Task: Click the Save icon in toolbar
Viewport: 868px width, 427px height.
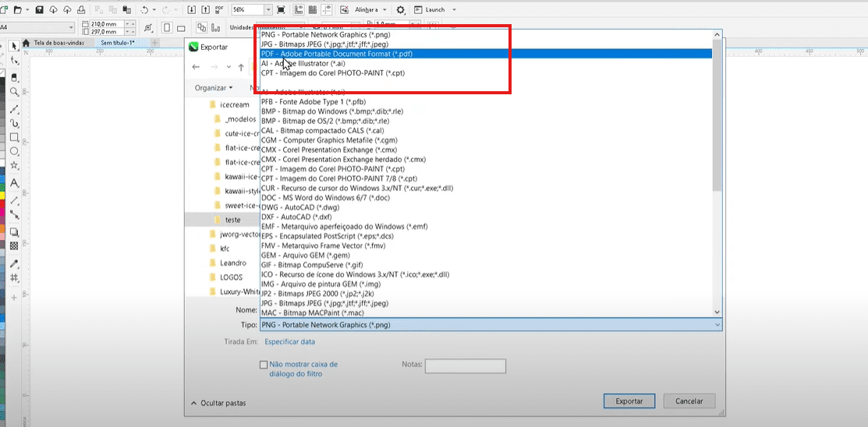Action: pos(39,9)
